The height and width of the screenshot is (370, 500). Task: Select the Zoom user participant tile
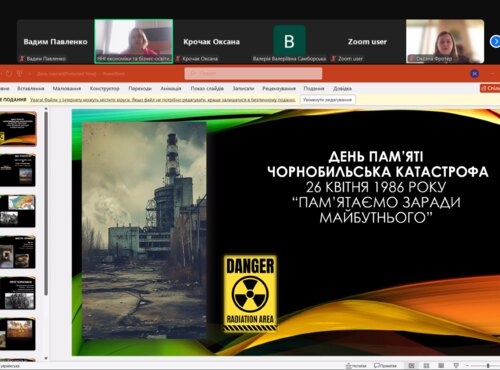(367, 41)
